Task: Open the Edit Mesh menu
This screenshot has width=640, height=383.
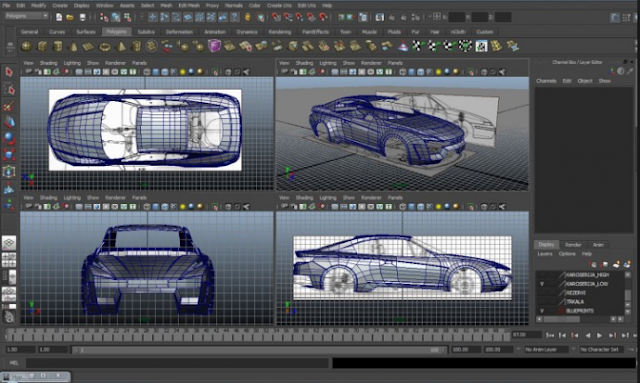Action: 189,6
